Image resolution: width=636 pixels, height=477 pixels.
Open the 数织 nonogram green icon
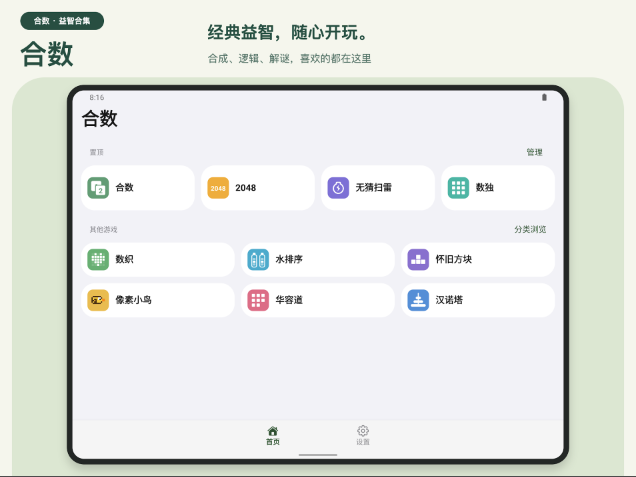(x=98, y=260)
